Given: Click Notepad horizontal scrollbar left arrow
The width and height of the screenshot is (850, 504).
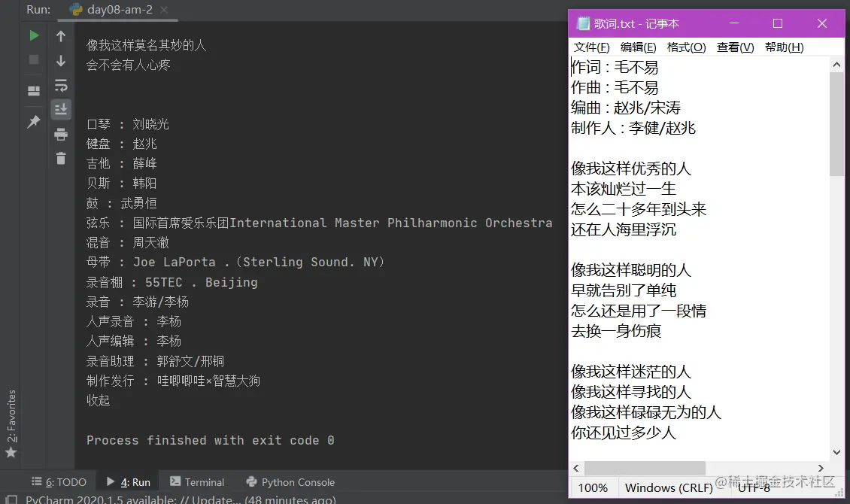Looking at the screenshot, I should pyautogui.click(x=576, y=468).
